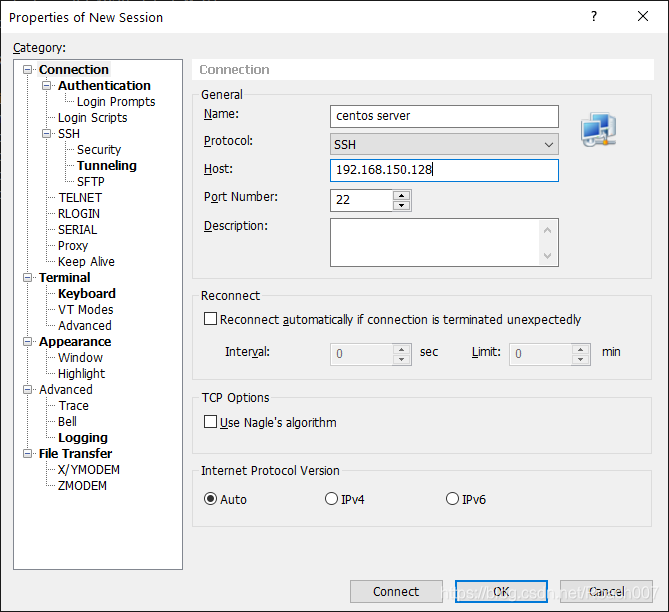Select Login Scripts in tree
This screenshot has width=669, height=612.
(x=93, y=117)
